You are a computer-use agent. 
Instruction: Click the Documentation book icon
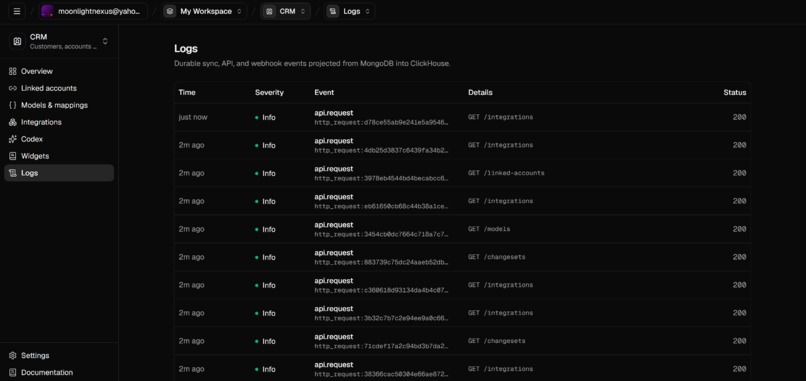pyautogui.click(x=13, y=373)
